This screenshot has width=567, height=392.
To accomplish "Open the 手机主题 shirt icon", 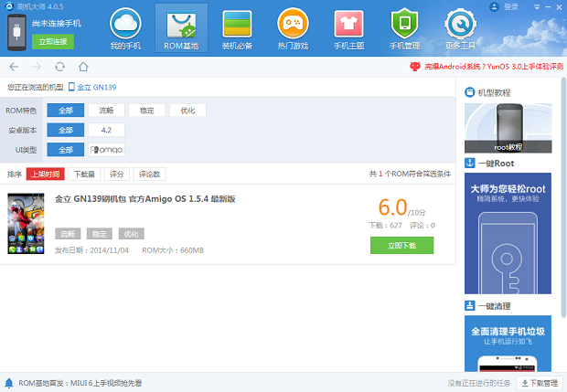I will pos(348,24).
